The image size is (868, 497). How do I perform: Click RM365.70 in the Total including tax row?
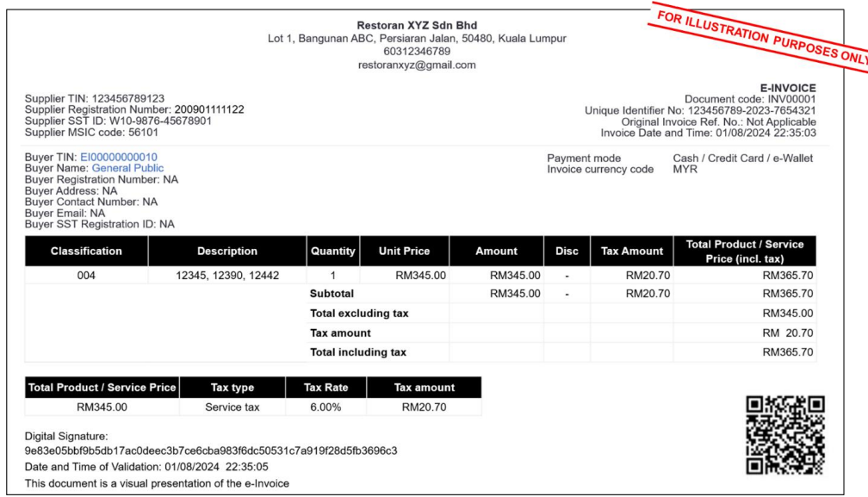pyautogui.click(x=788, y=352)
